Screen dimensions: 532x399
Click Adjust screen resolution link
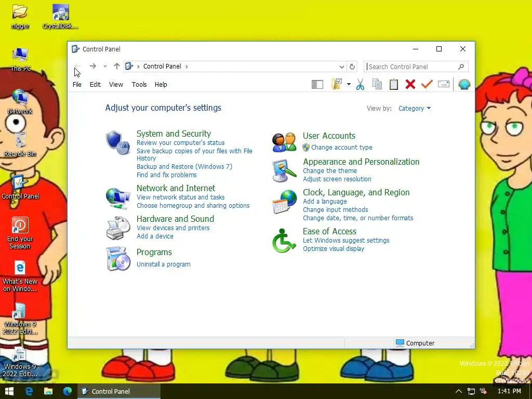(337, 179)
